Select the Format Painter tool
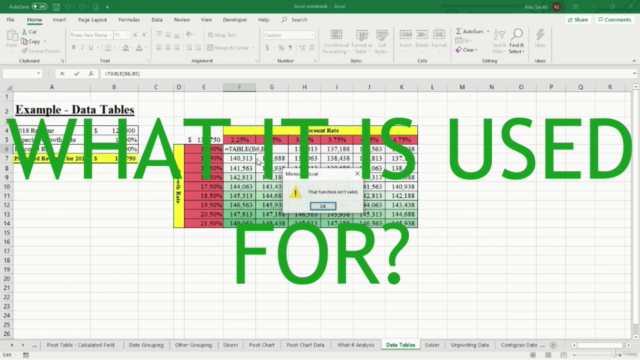 [40, 51]
